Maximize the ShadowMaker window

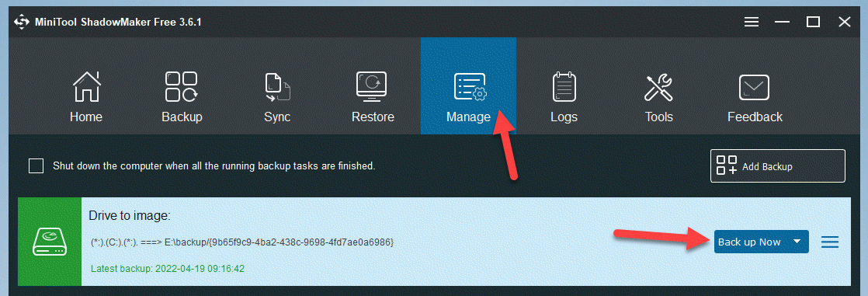pyautogui.click(x=813, y=23)
